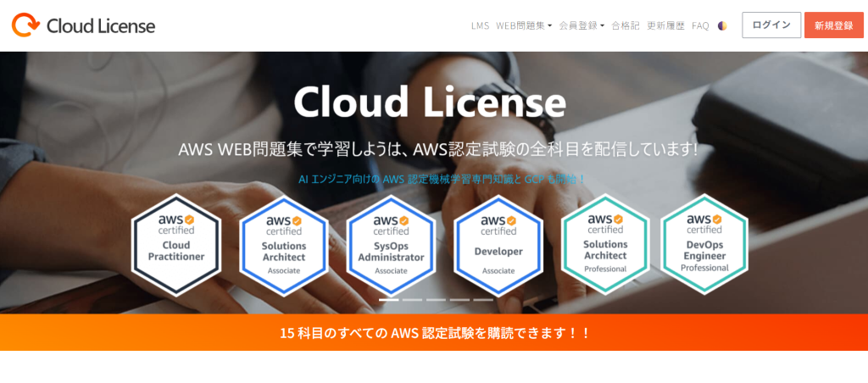Click the orange 15 科目 subscription banner

click(x=434, y=332)
